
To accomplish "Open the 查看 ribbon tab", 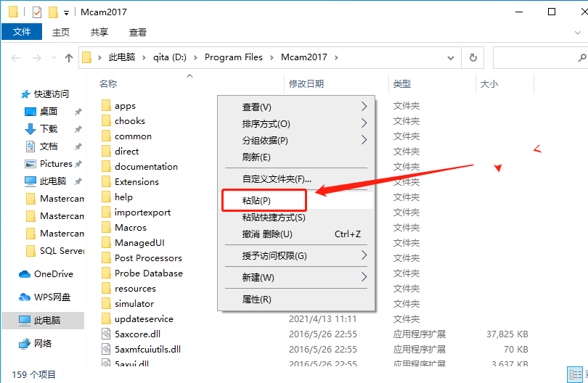I will (x=138, y=33).
